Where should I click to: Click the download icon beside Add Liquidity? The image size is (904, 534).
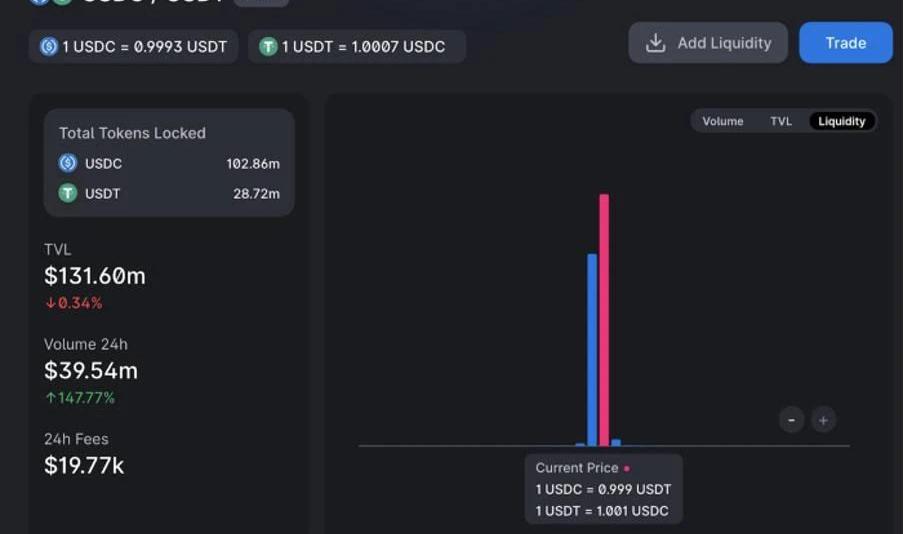(656, 43)
